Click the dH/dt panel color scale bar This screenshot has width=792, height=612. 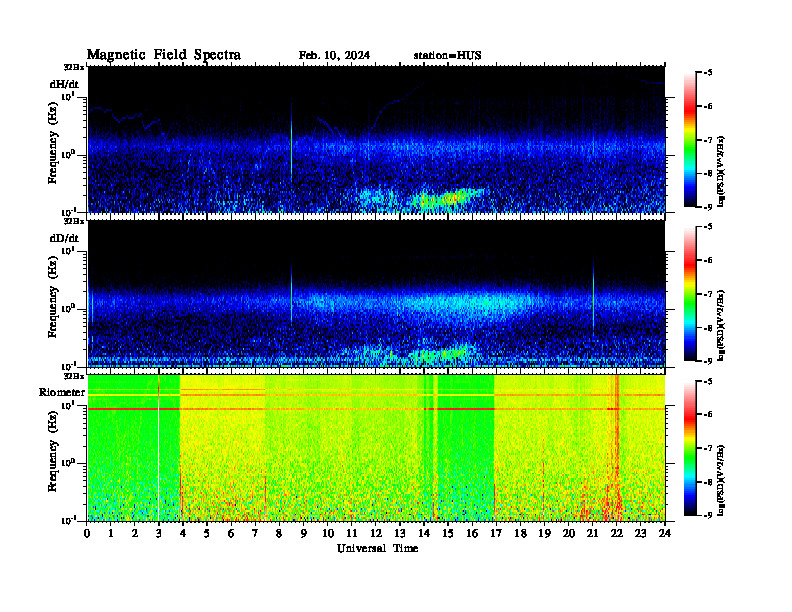pos(690,140)
